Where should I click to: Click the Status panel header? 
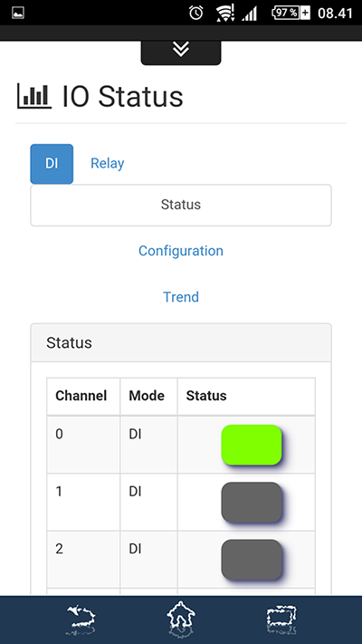tap(181, 342)
